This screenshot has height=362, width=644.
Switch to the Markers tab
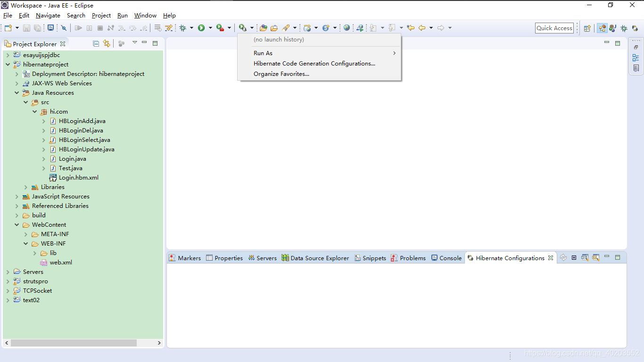[x=185, y=258]
